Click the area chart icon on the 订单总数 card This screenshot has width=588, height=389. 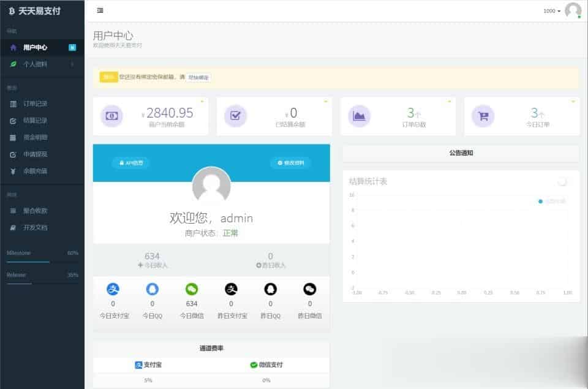[x=359, y=116]
